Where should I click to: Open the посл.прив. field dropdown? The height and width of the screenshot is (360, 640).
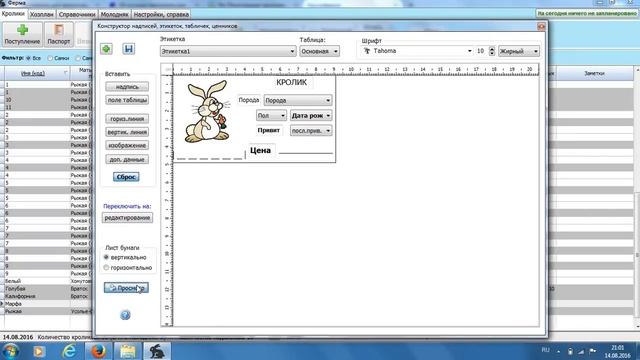pos(311,131)
